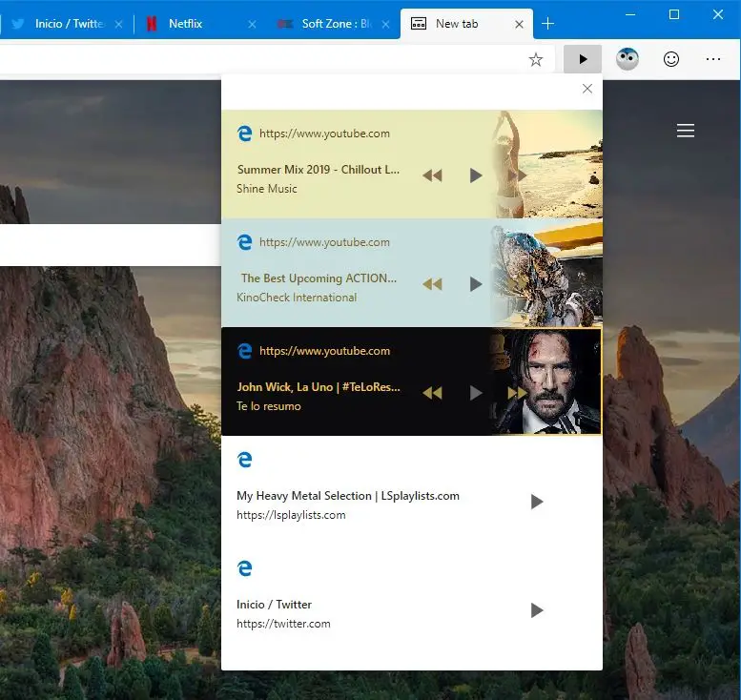The image size is (741, 700).
Task: Rewind the Summer Mix 2019 track
Action: (x=432, y=175)
